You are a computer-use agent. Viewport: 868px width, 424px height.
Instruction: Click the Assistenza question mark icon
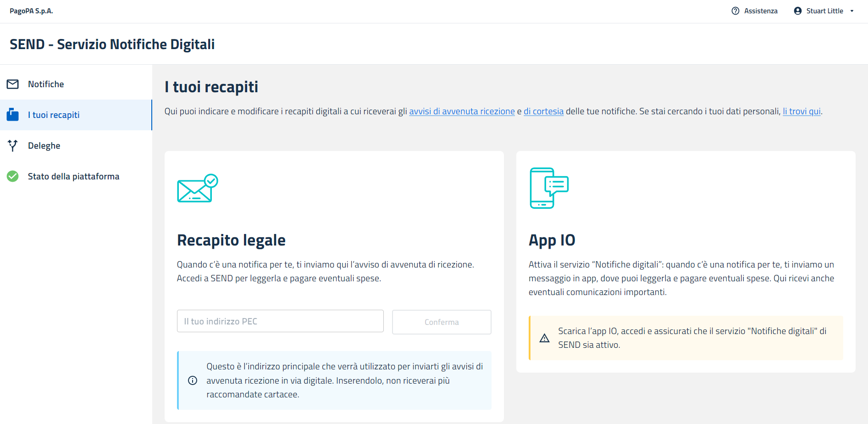click(735, 11)
